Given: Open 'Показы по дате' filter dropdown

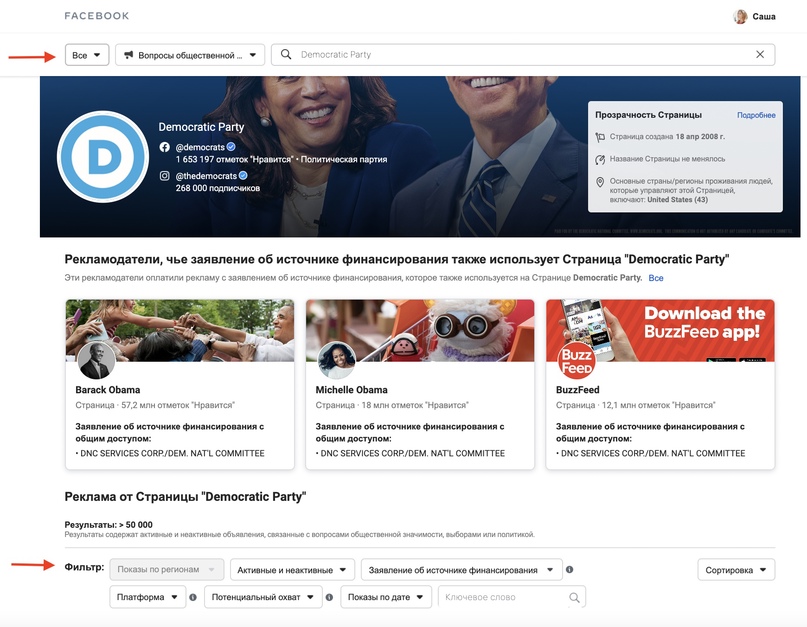Looking at the screenshot, I should point(386,597).
